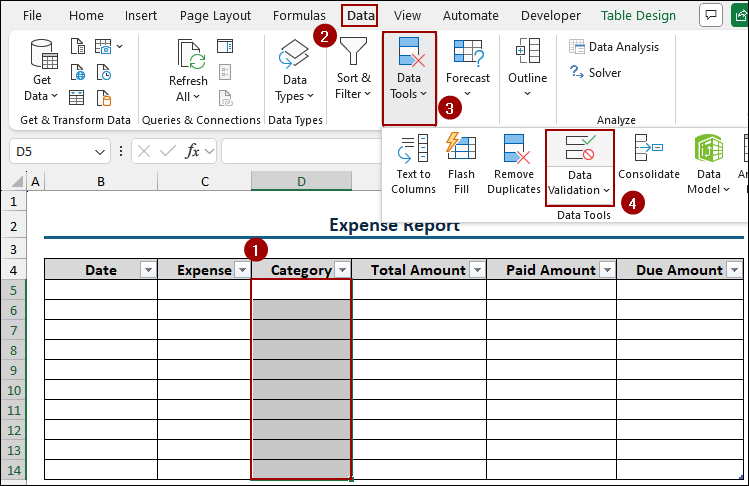Screen dimensions: 749x486
Task: Open Data Types gallery
Action: point(294,71)
